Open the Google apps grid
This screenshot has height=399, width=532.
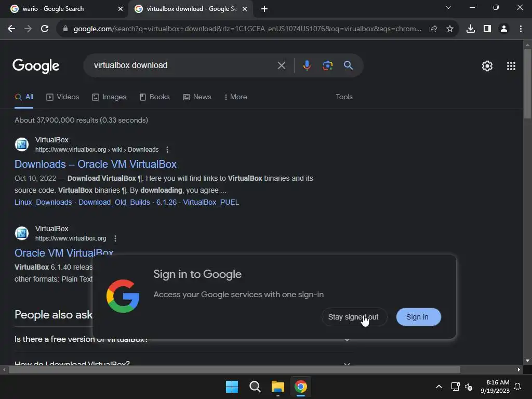511,66
